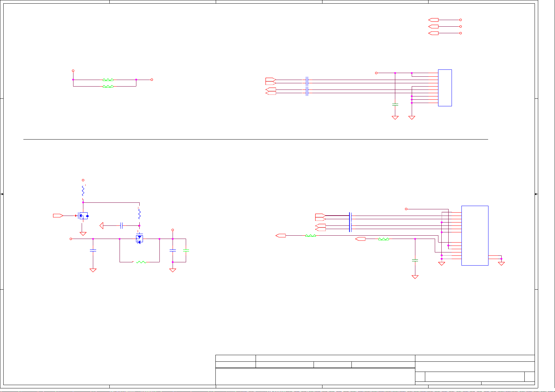Click the power terminal circle above the parallel resistors
This screenshot has height=392, width=555.
click(x=73, y=71)
